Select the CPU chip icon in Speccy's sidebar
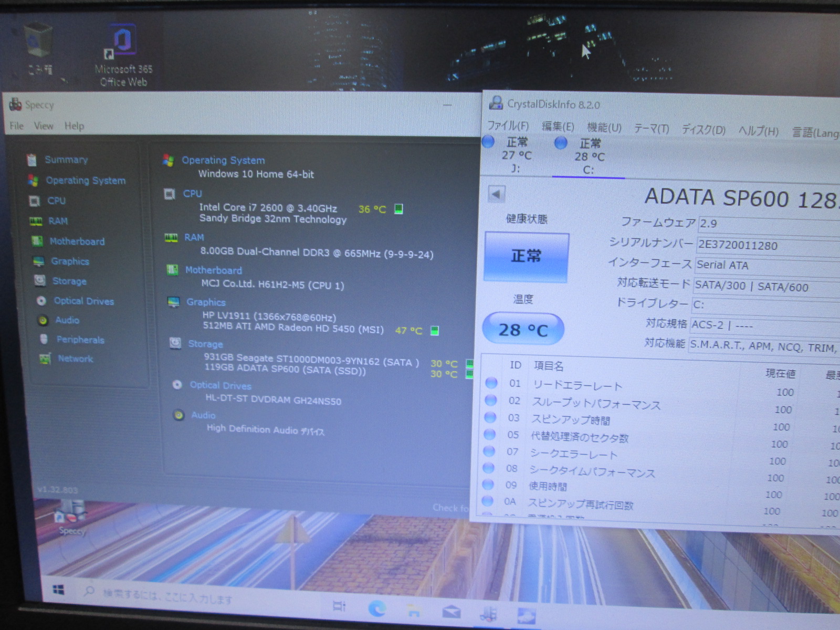 click(x=35, y=201)
